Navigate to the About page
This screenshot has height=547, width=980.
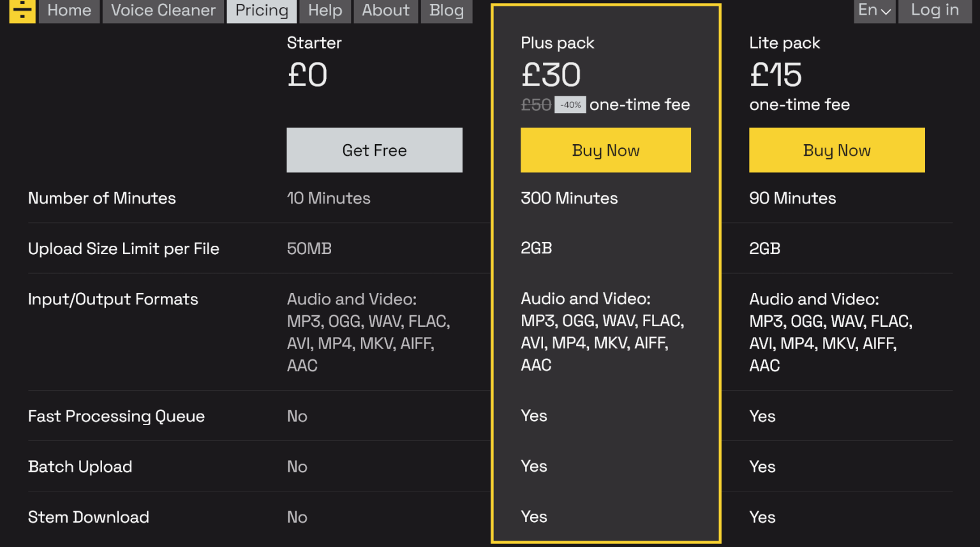386,11
